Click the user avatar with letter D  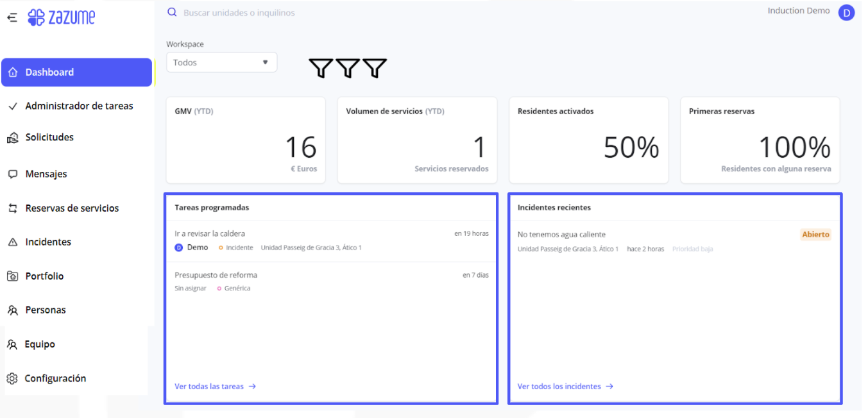point(846,12)
